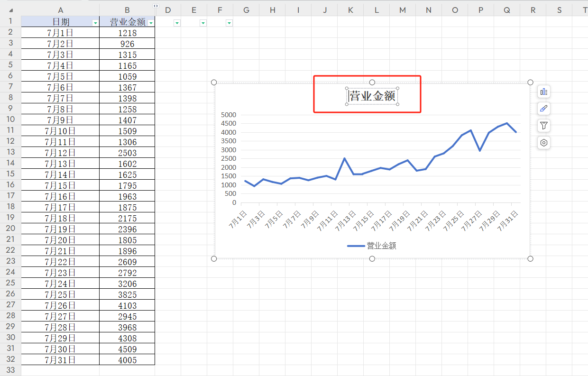The image size is (588, 376).
Task: Click the chart's bottom-left corner handle
Action: coord(214,258)
